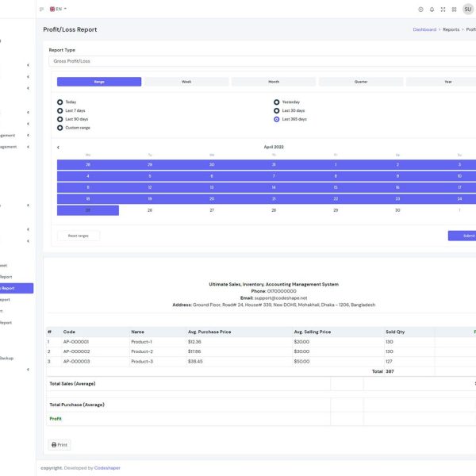The image size is (476, 476).
Task: Choose the Custom range radio option
Action: click(x=60, y=128)
